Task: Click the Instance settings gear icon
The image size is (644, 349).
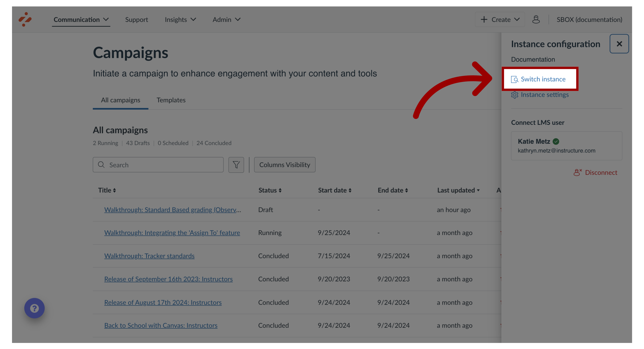Action: [x=515, y=95]
